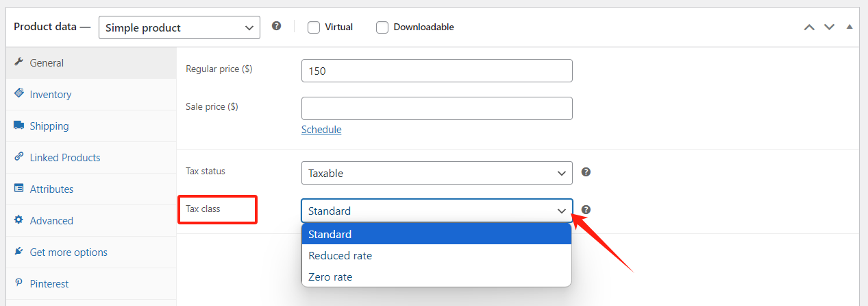Click into the Sale price field
Viewport: 868px width, 306px height.
[x=436, y=108]
